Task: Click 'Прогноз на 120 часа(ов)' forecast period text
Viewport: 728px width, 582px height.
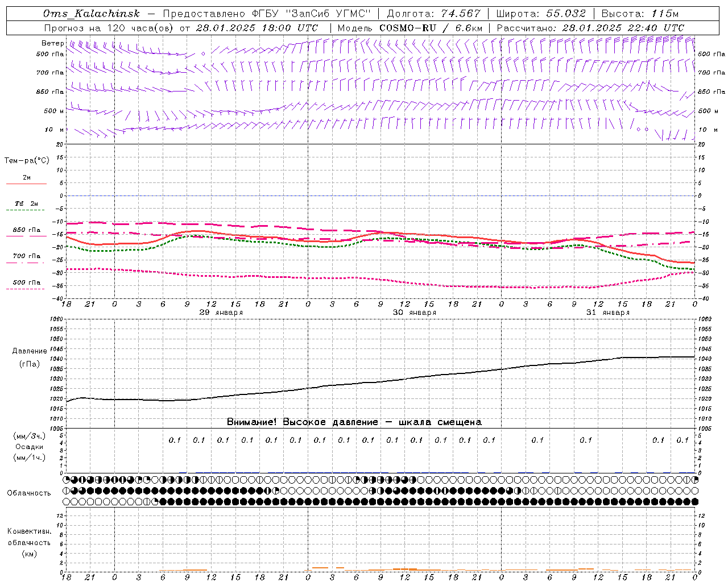Action: pyautogui.click(x=109, y=28)
